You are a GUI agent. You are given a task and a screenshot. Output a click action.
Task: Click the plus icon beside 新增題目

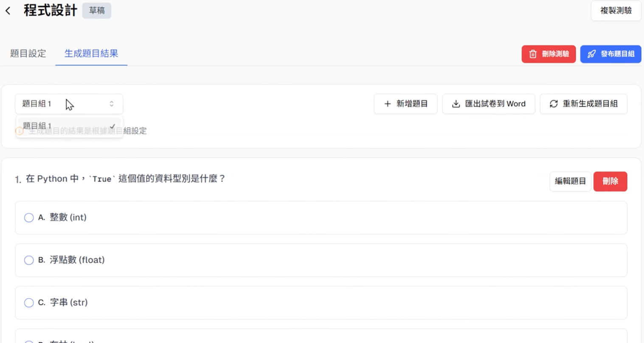387,104
